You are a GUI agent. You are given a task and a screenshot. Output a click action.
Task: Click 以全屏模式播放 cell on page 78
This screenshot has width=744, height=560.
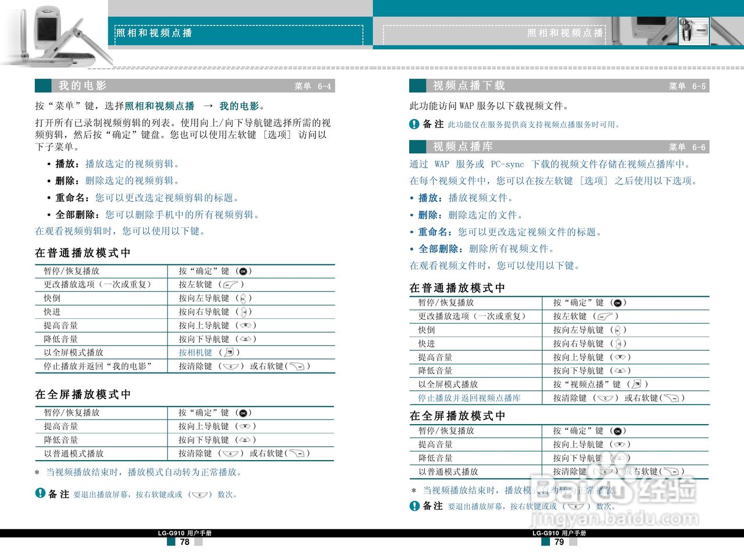tap(73, 353)
